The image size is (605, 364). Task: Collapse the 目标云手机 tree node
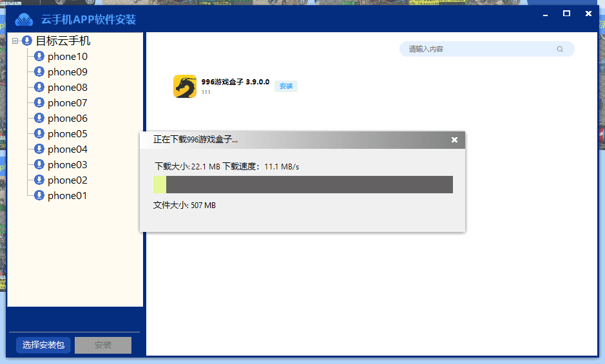click(15, 41)
